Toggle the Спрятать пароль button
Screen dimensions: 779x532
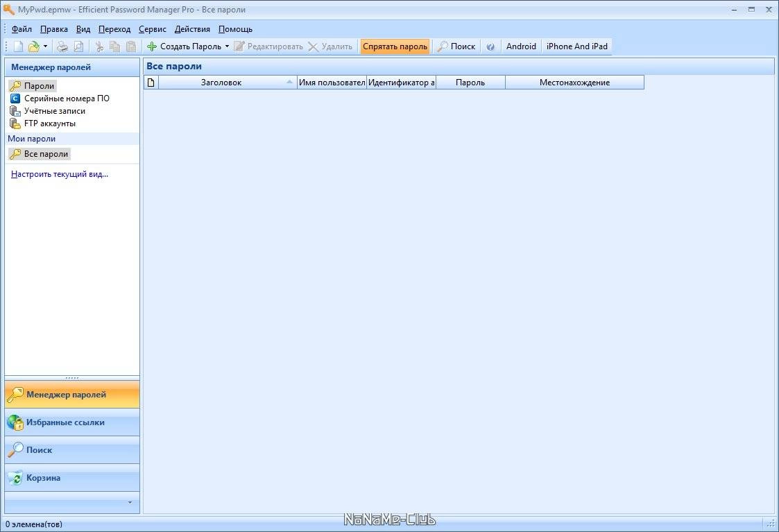395,46
